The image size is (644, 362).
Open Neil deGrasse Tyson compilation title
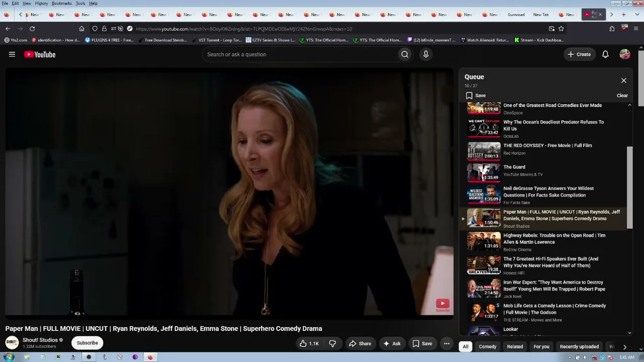[x=548, y=192]
